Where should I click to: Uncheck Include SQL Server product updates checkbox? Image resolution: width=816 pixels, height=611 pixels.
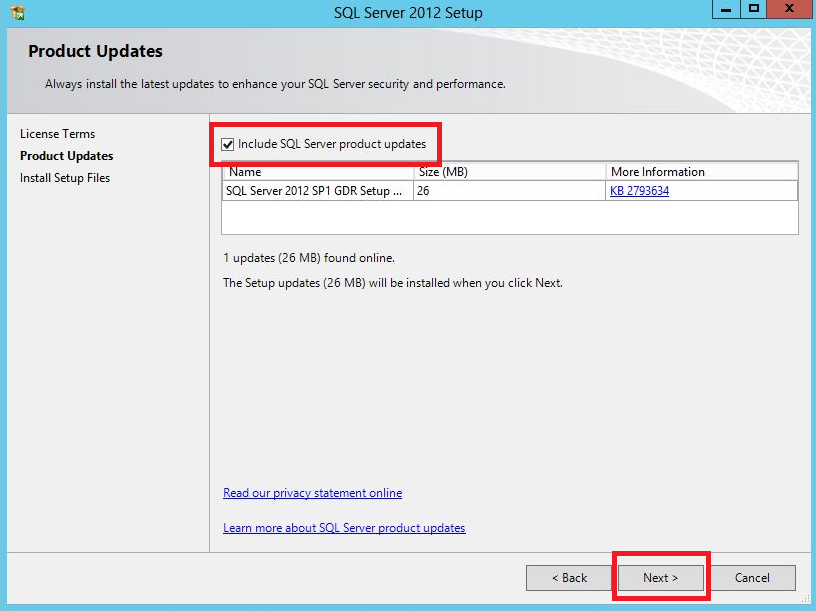[227, 145]
